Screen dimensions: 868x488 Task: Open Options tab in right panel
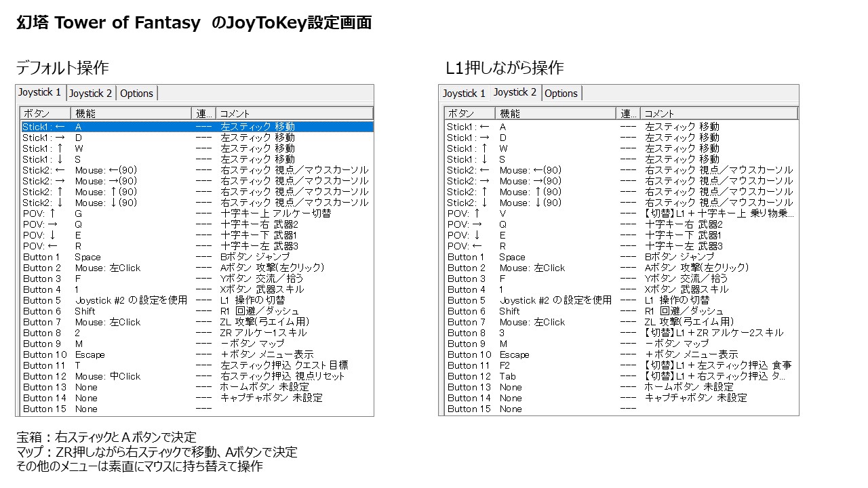(x=561, y=94)
